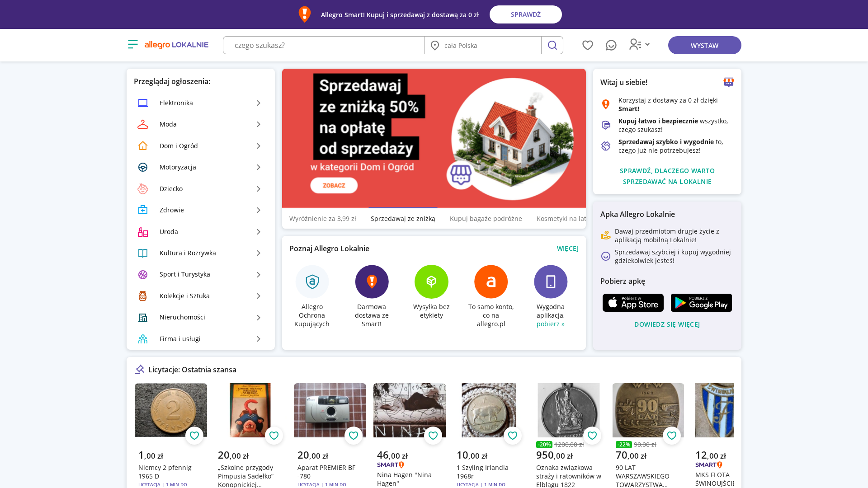The height and width of the screenshot is (488, 868).
Task: Click the To samo konto orange icon
Action: pos(491,282)
